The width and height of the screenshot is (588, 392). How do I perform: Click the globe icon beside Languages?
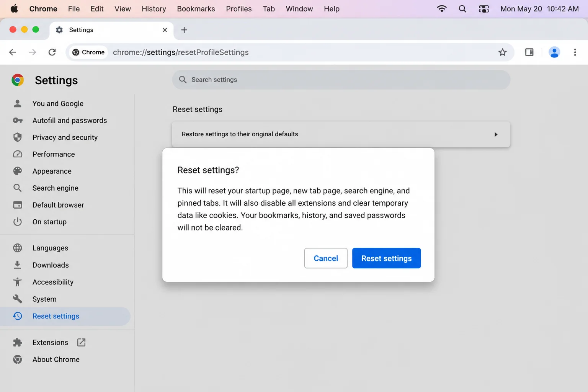(x=18, y=248)
